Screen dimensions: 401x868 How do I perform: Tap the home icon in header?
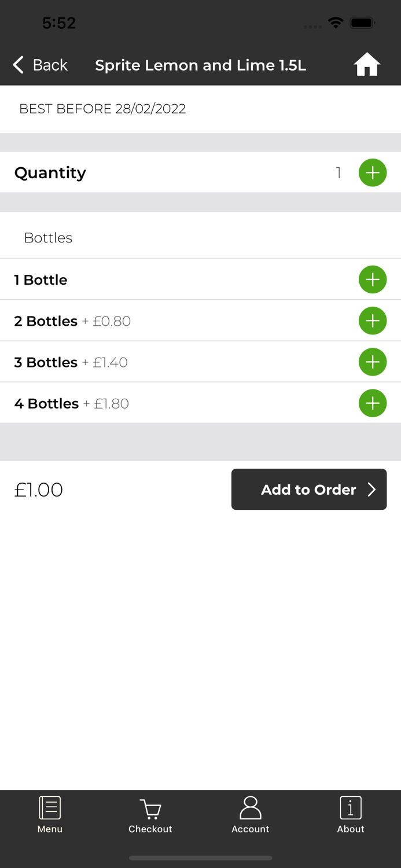tap(367, 65)
